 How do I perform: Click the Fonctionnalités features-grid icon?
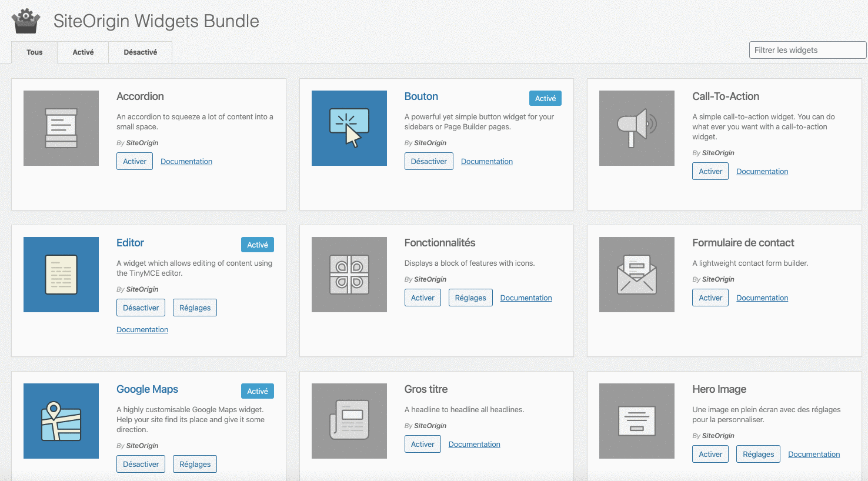pos(349,275)
